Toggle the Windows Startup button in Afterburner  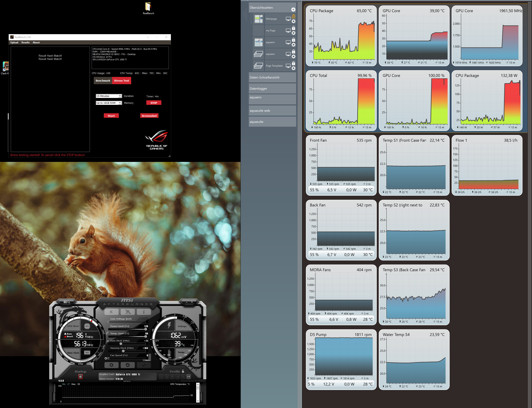pyautogui.click(x=80, y=377)
